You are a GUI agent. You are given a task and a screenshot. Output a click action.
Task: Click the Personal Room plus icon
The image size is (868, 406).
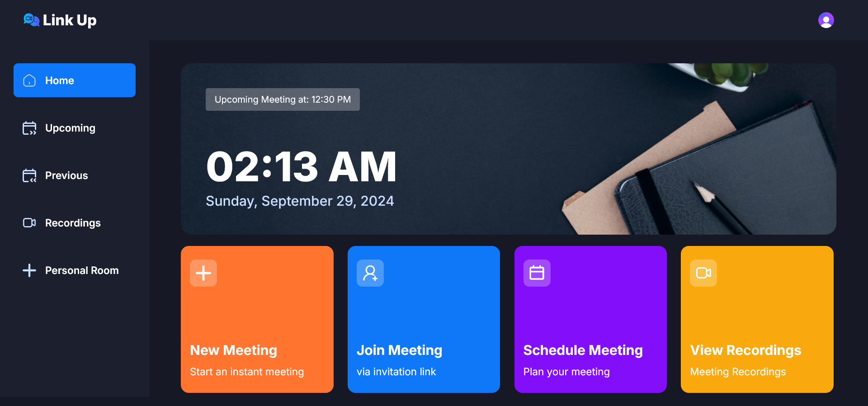[29, 270]
